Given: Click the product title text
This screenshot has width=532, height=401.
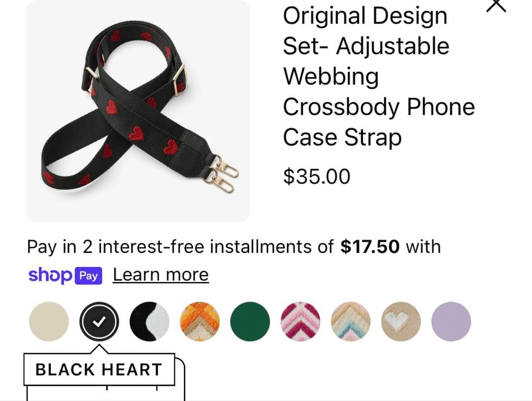Looking at the screenshot, I should [x=379, y=76].
